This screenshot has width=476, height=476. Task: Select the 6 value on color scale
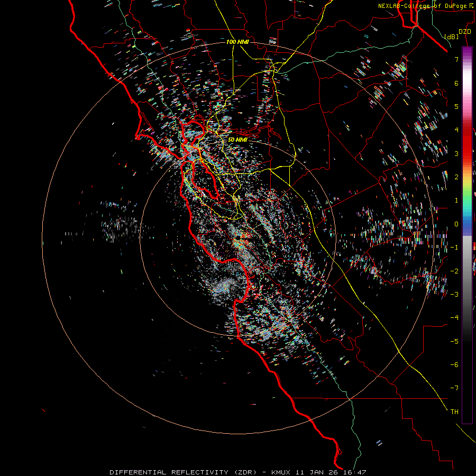pos(456,83)
